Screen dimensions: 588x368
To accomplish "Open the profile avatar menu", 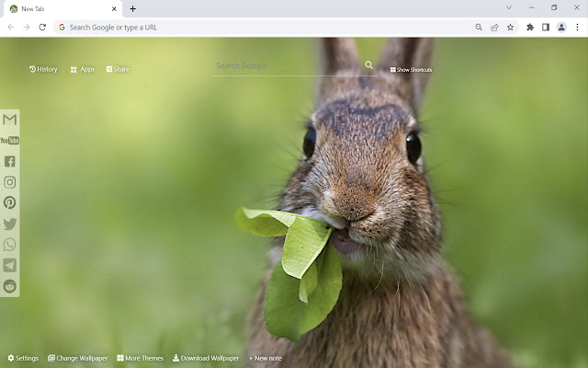I will (561, 27).
